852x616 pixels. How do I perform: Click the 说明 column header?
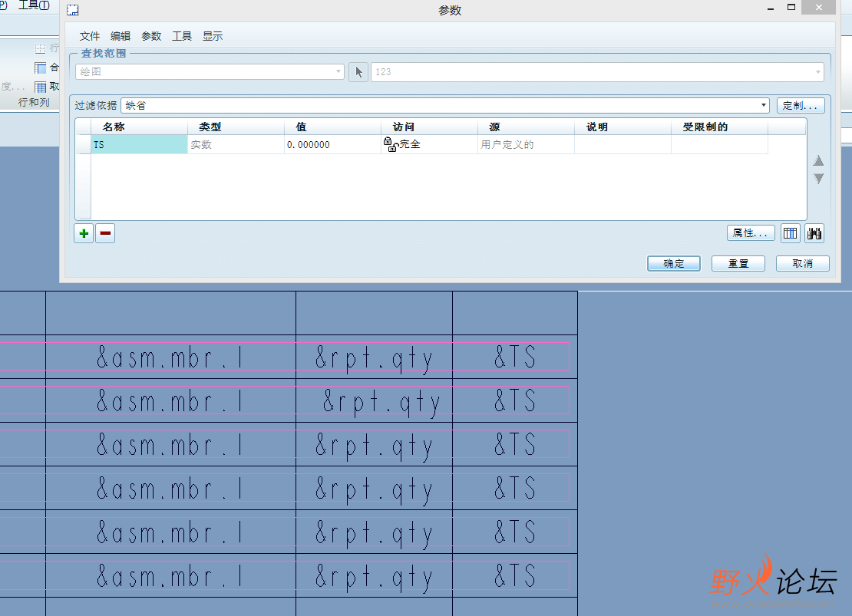click(622, 127)
